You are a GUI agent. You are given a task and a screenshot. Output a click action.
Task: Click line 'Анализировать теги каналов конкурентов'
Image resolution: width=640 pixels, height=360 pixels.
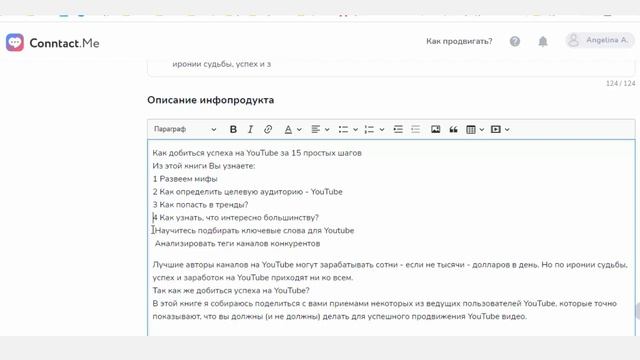pyautogui.click(x=237, y=244)
